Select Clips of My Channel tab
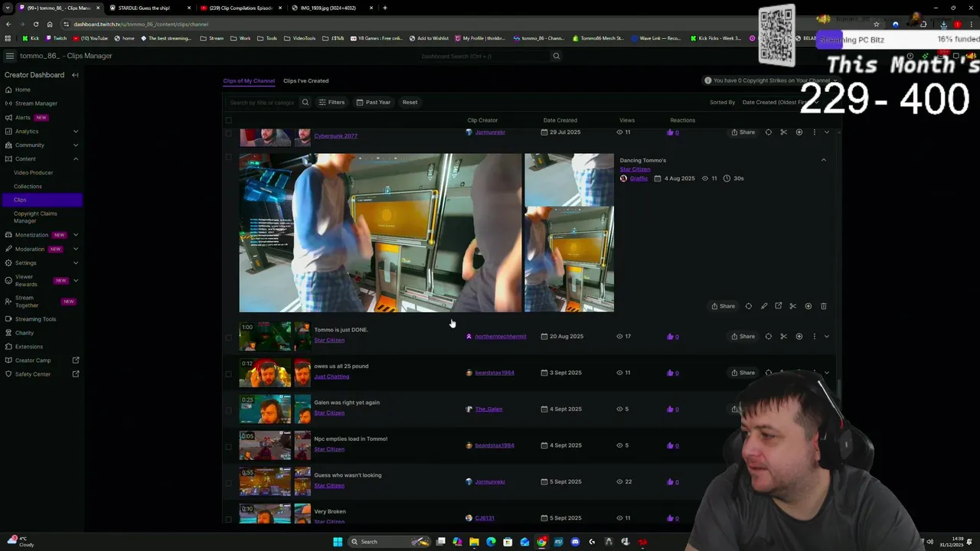Screen dimensions: 980x551 click(x=249, y=80)
